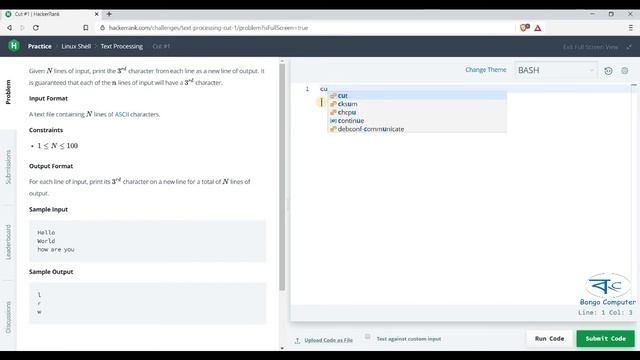This screenshot has height=360, width=640.
Task: Click the Sample Output heading
Action: click(x=51, y=272)
